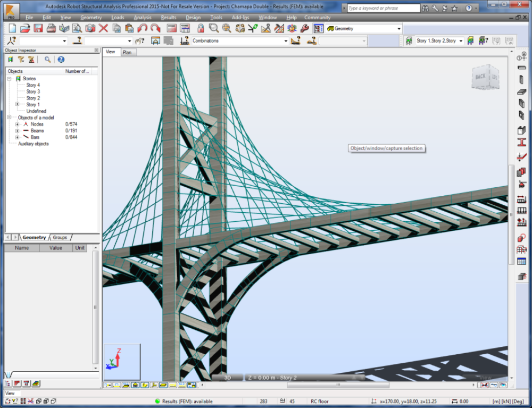Image resolution: width=532 pixels, height=408 pixels.
Task: Open the Analysis menu
Action: pyautogui.click(x=142, y=18)
